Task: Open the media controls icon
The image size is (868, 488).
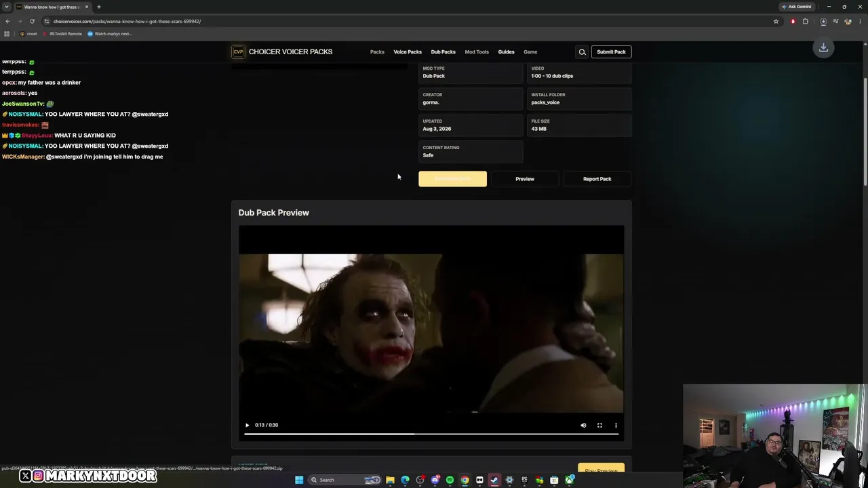Action: click(835, 21)
